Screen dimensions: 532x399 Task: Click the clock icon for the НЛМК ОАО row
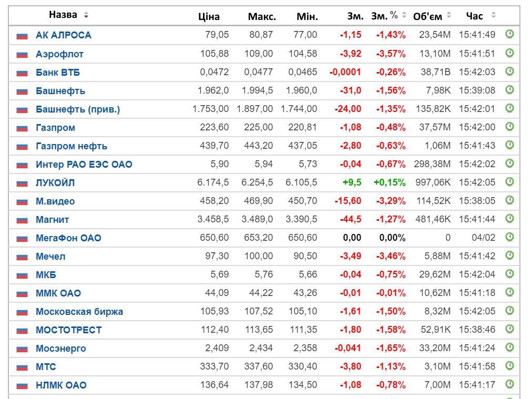[509, 384]
